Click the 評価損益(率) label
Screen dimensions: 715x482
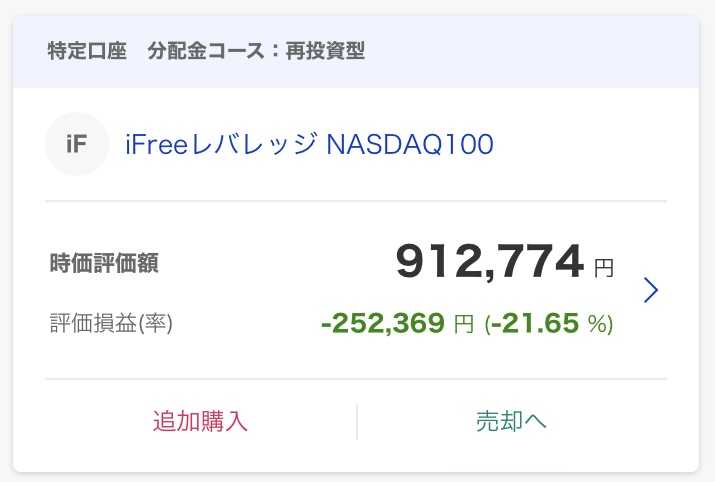click(111, 323)
